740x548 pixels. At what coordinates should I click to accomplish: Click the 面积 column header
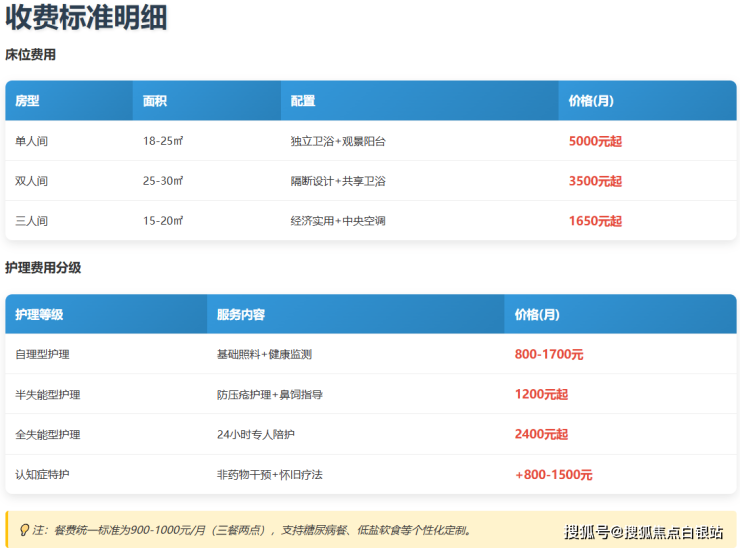pos(154,101)
